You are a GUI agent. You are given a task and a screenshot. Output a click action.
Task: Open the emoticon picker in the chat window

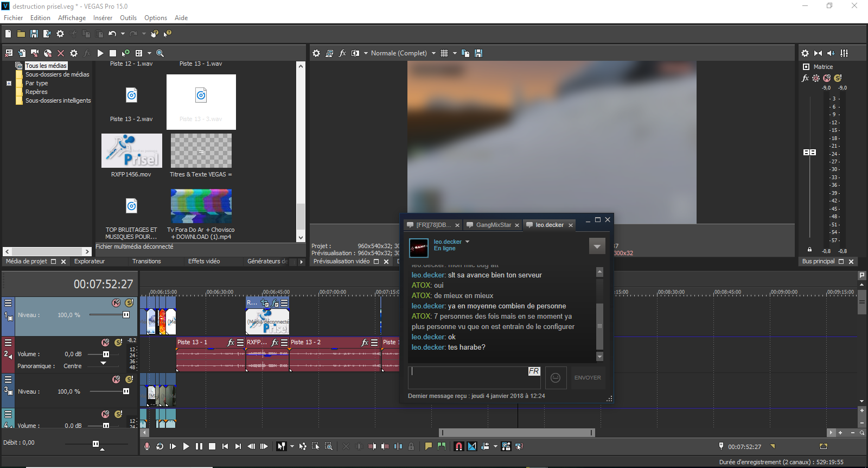tap(556, 378)
